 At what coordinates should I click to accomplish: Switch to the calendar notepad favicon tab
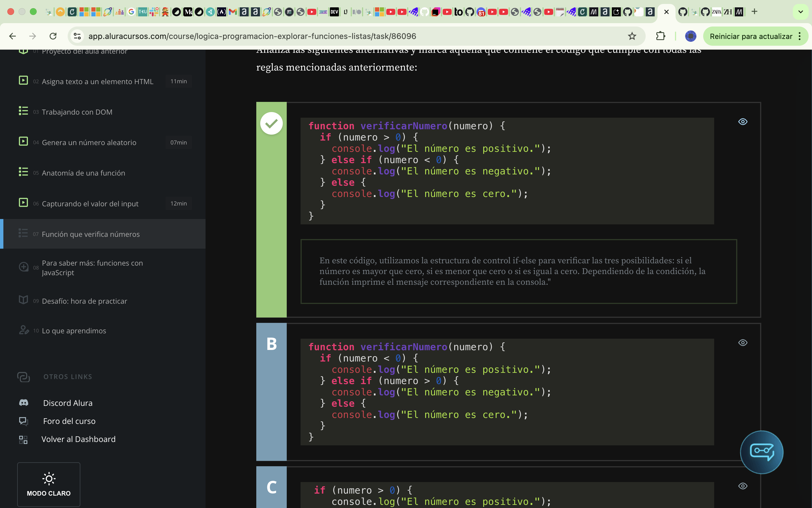(x=560, y=12)
